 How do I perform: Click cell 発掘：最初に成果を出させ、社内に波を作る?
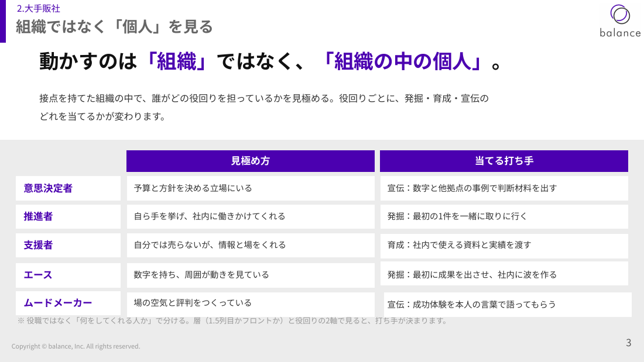504,274
